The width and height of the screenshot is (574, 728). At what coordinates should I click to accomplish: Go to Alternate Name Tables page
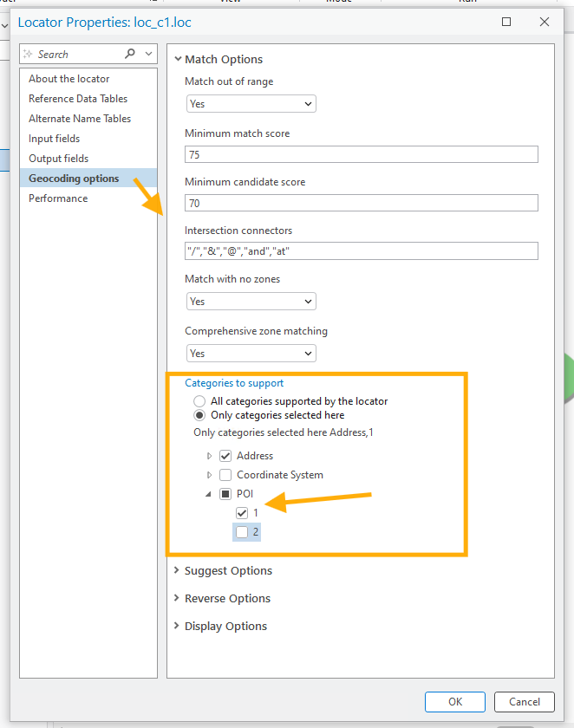[80, 119]
